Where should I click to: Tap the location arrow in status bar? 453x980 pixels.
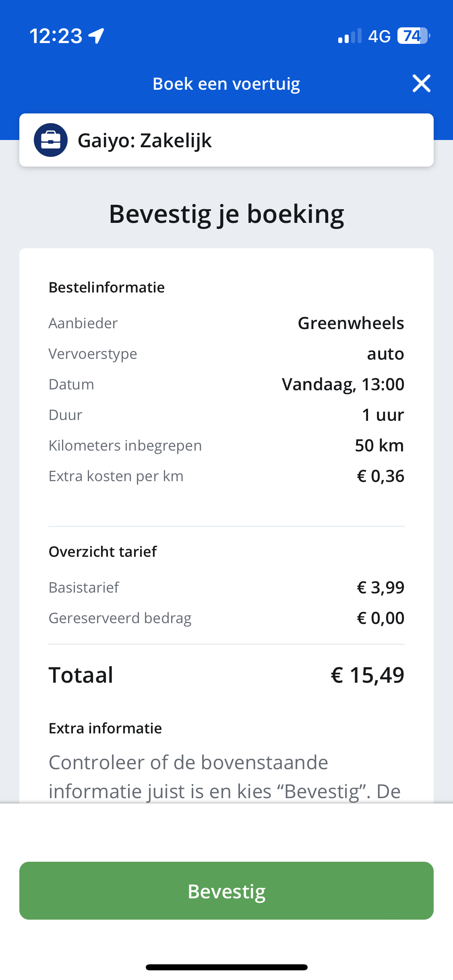97,36
